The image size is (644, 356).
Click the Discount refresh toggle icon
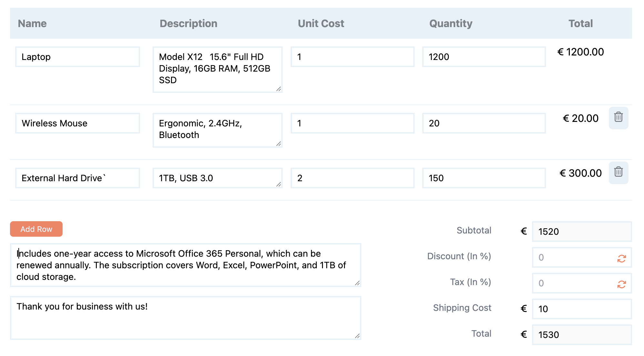(621, 258)
